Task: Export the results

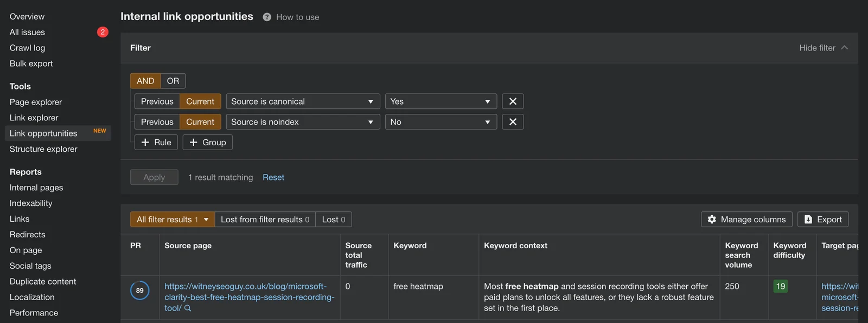Action: tap(823, 219)
